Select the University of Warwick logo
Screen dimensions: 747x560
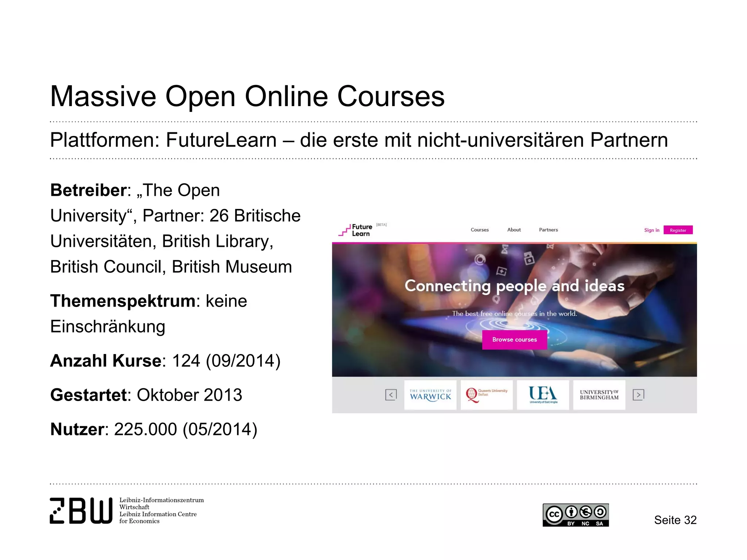click(x=430, y=395)
